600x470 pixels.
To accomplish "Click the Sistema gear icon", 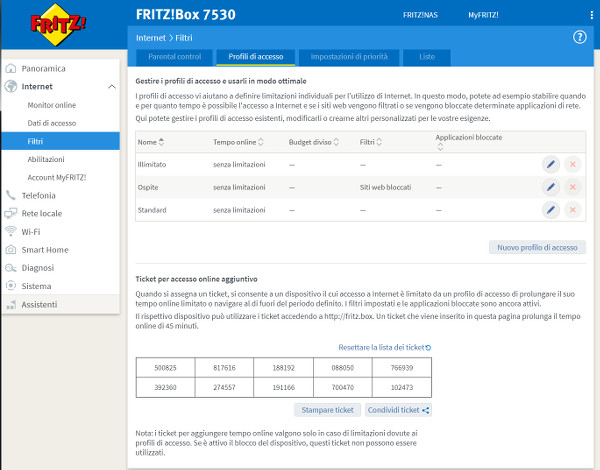I will [x=11, y=286].
